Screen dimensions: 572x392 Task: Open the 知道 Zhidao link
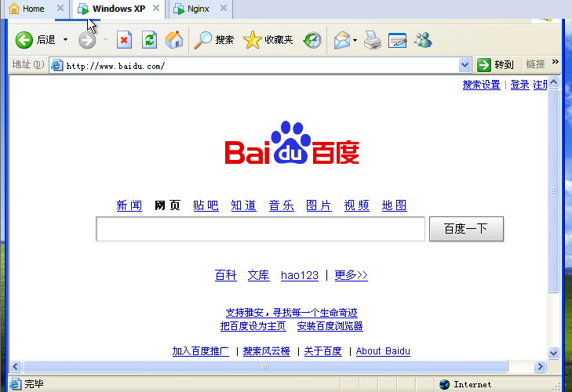pyautogui.click(x=244, y=205)
